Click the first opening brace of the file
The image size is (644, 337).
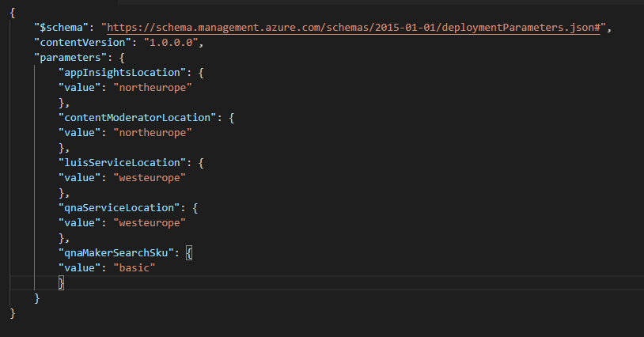(x=13, y=13)
